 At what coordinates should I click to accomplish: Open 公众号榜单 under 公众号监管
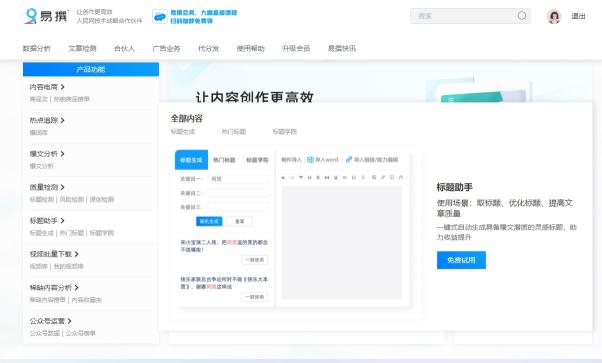click(x=81, y=333)
